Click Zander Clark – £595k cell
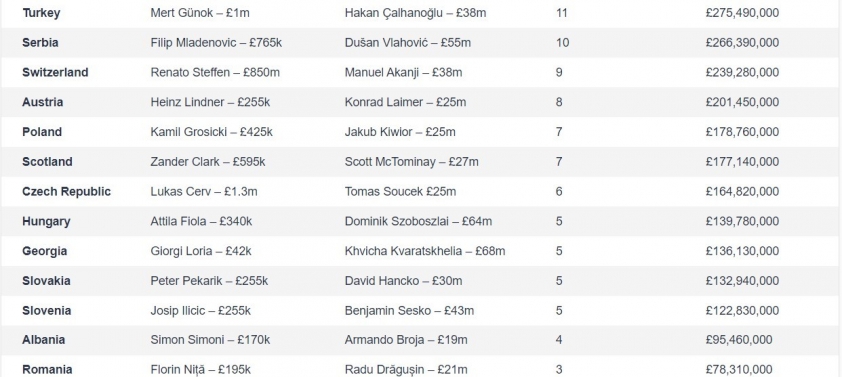 coord(208,162)
